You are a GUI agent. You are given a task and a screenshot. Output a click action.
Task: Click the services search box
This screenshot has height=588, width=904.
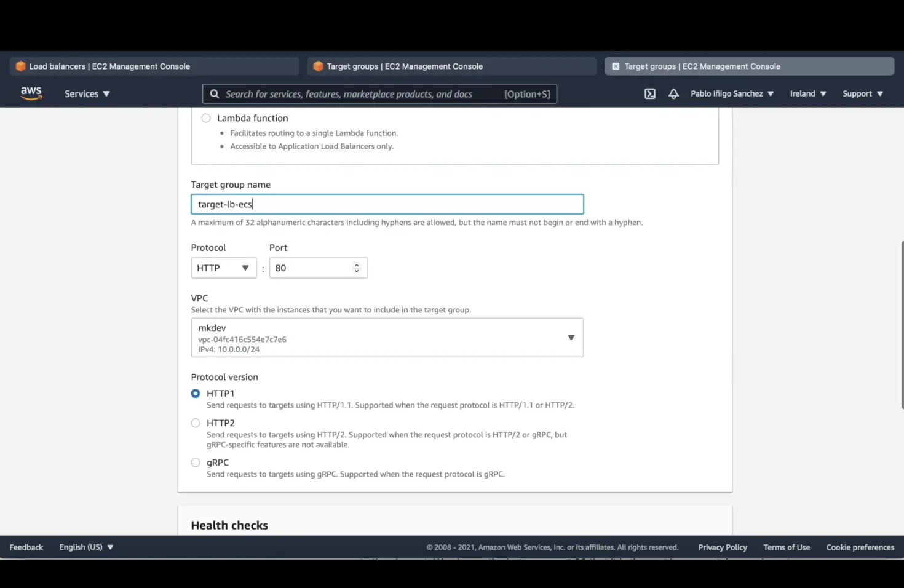pyautogui.click(x=379, y=94)
